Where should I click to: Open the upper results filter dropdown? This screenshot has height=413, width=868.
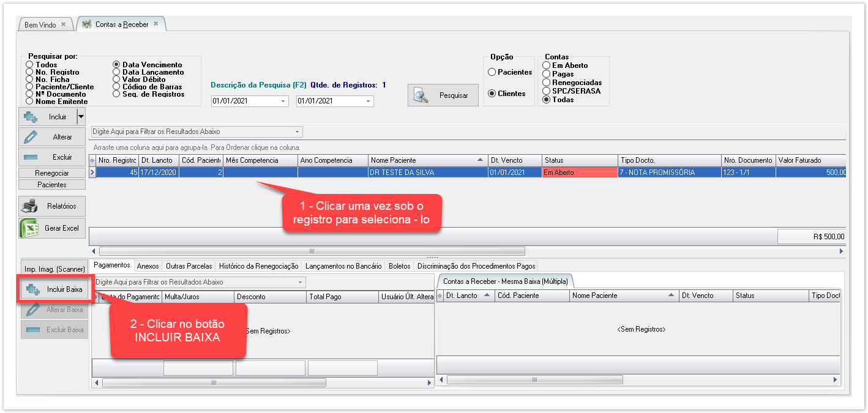click(x=297, y=132)
